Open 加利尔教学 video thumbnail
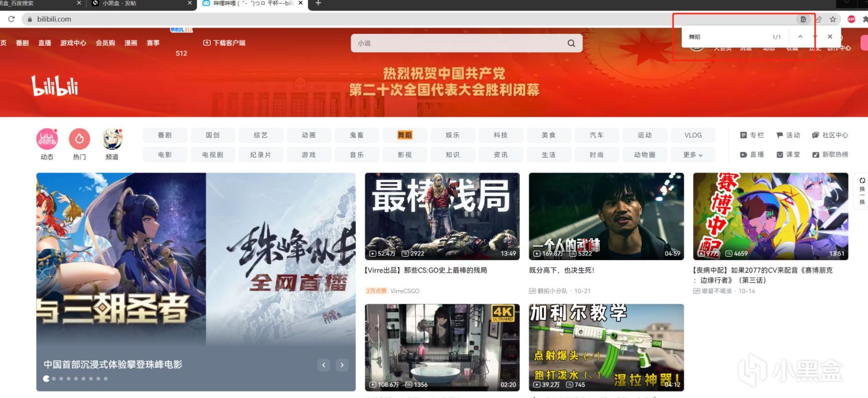The height and width of the screenshot is (398, 868). click(606, 348)
